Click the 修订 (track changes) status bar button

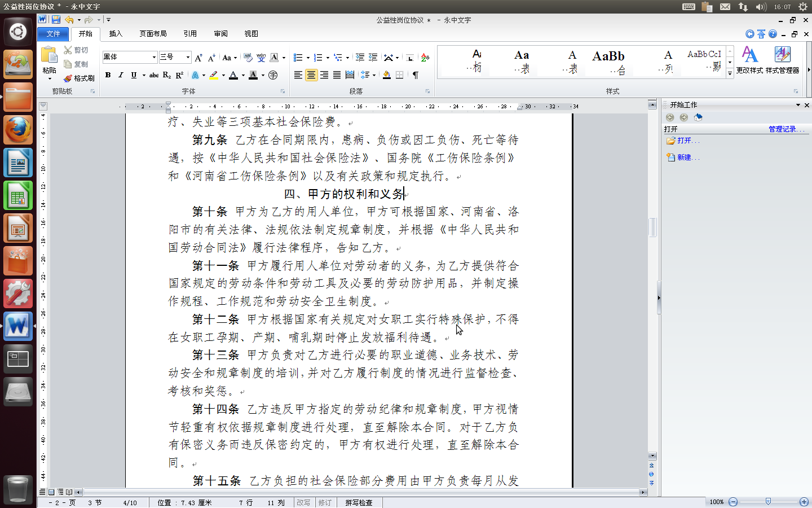click(325, 502)
